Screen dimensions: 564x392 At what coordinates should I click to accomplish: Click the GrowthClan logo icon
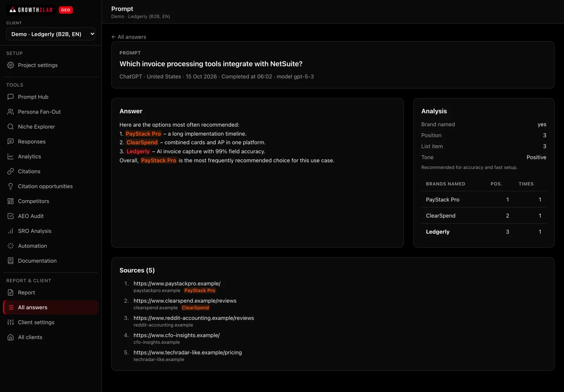(13, 10)
